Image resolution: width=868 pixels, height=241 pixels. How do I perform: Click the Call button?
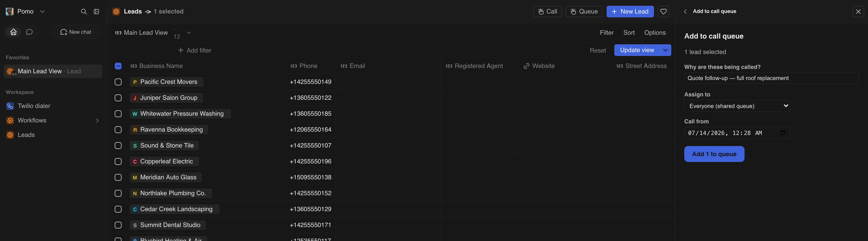click(547, 11)
